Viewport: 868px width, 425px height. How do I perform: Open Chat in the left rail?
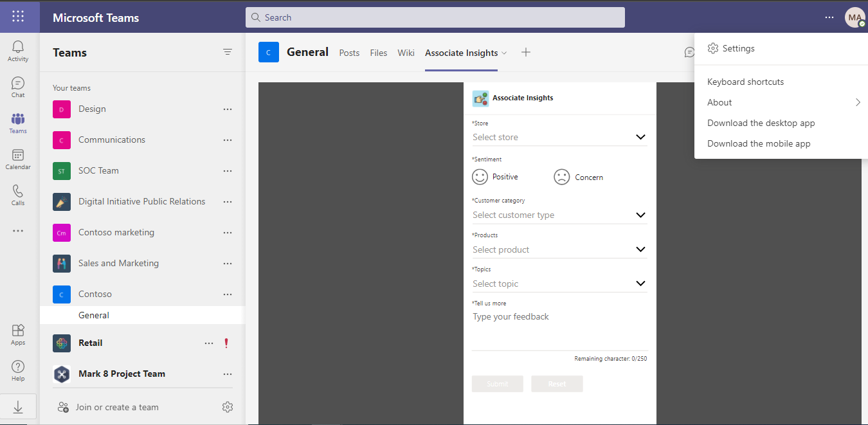click(18, 87)
